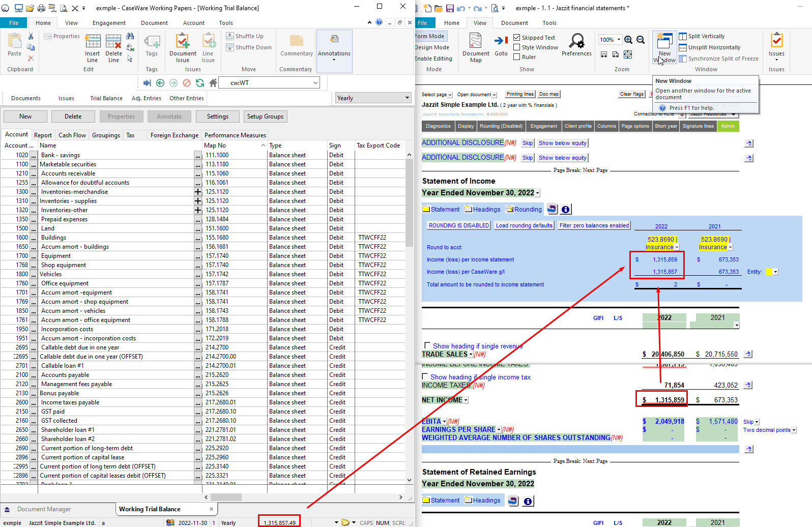This screenshot has width=812, height=527.
Task: Click the trial balance horizontal scrollbar thumb
Action: (x=226, y=497)
